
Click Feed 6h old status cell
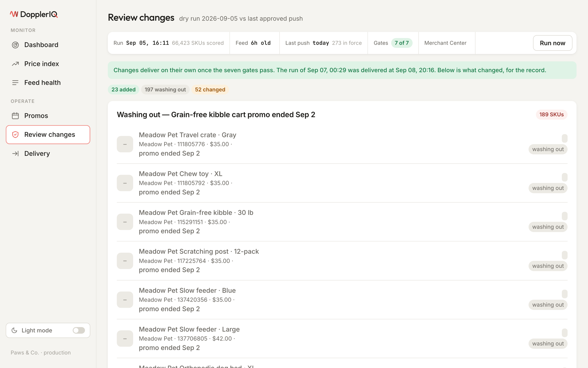pos(254,43)
